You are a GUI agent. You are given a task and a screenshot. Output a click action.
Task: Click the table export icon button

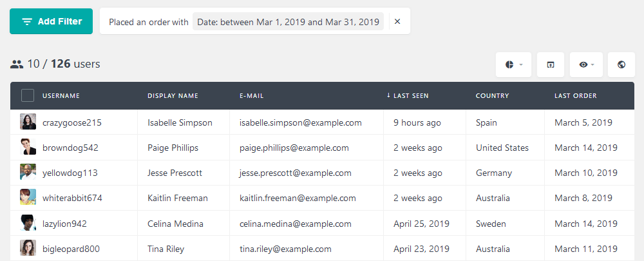[551, 64]
